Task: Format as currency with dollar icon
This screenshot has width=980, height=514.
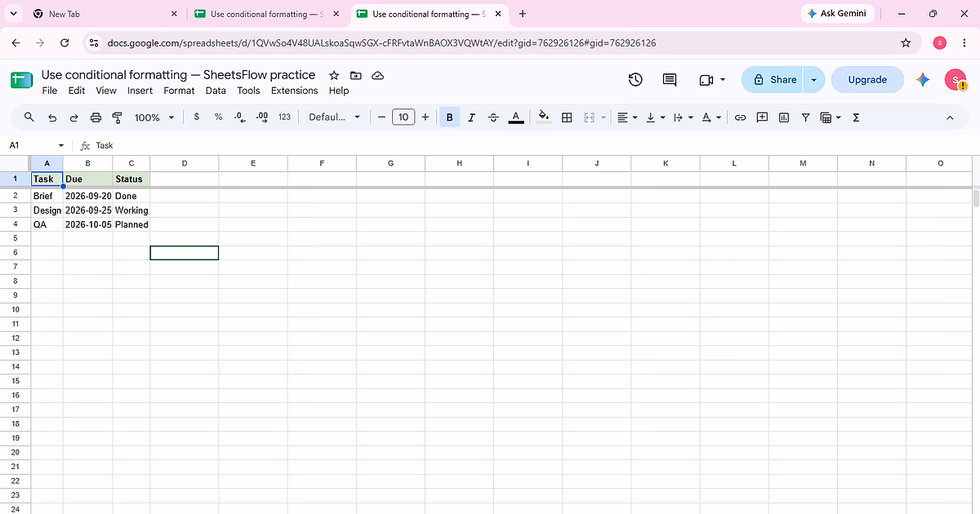Action: [x=197, y=117]
